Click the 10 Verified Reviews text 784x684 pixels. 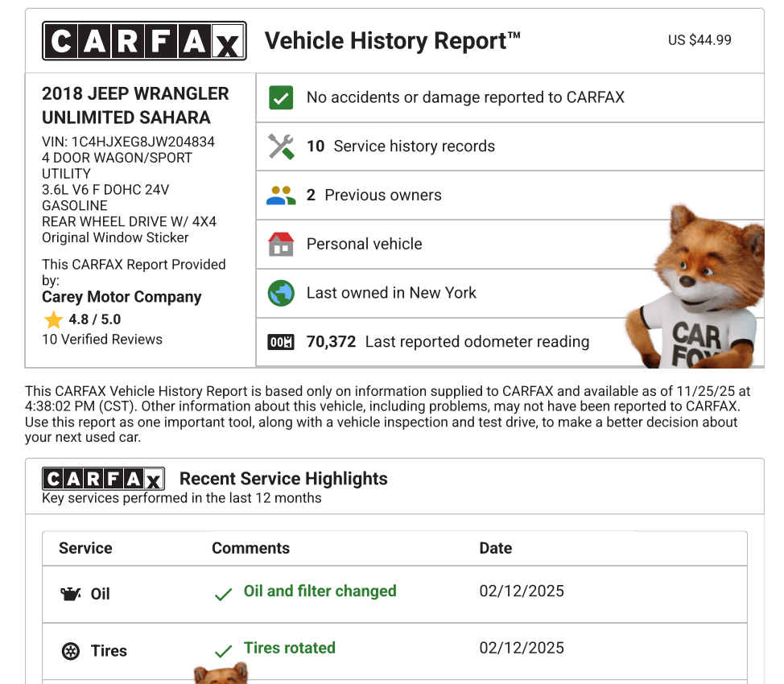(x=102, y=339)
